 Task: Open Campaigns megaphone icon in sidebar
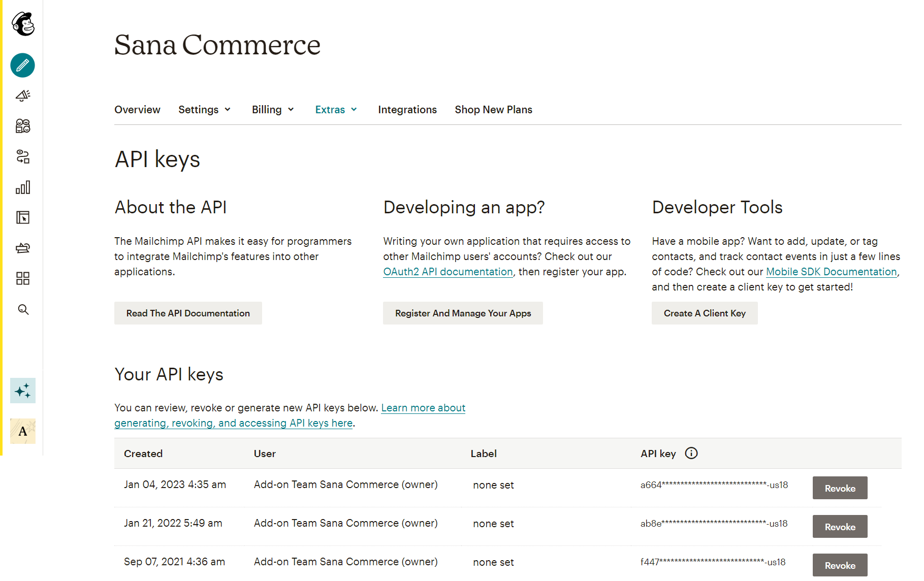coord(23,95)
